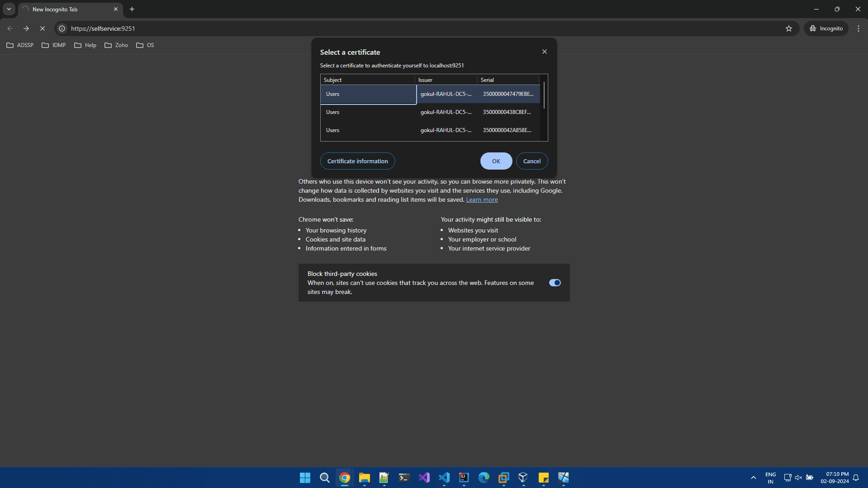Open VMware Workstation from taskbar
This screenshot has height=488, width=868.
[504, 478]
